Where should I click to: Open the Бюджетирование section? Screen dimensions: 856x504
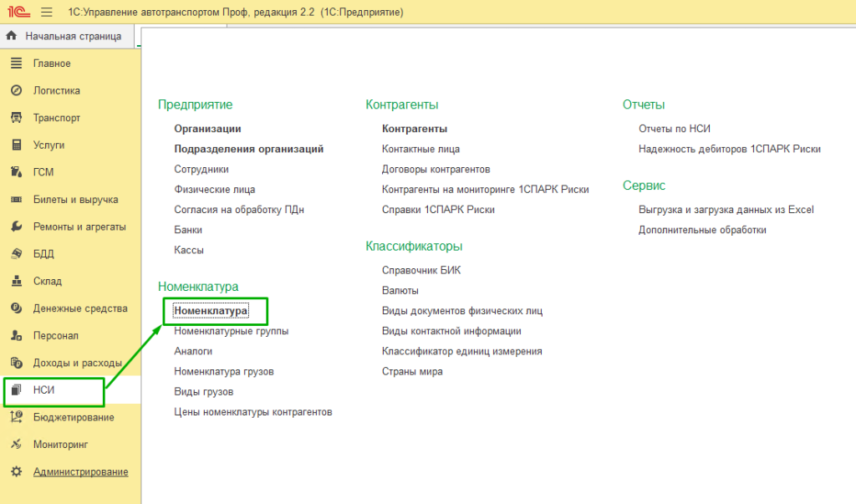pyautogui.click(x=74, y=417)
